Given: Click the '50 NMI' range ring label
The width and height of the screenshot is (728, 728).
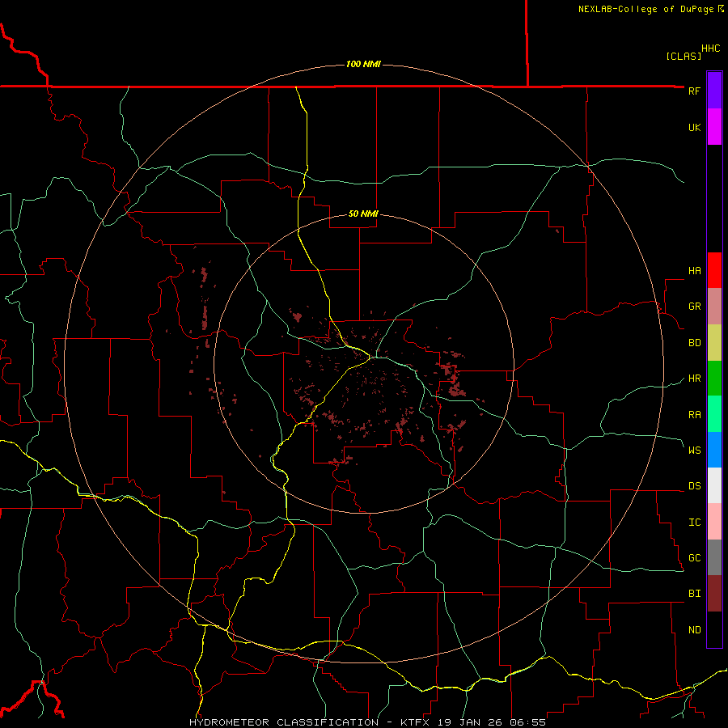Looking at the screenshot, I should tap(363, 214).
